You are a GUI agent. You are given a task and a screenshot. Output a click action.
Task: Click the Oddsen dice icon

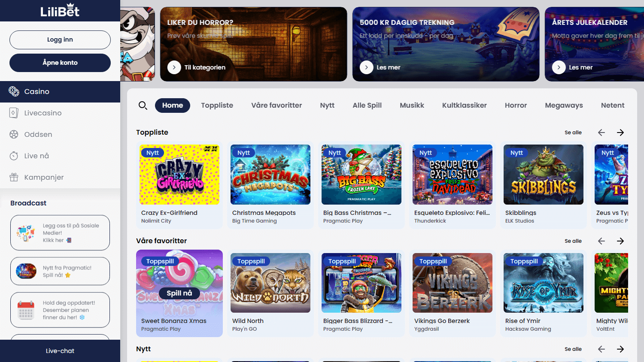pos(14,134)
